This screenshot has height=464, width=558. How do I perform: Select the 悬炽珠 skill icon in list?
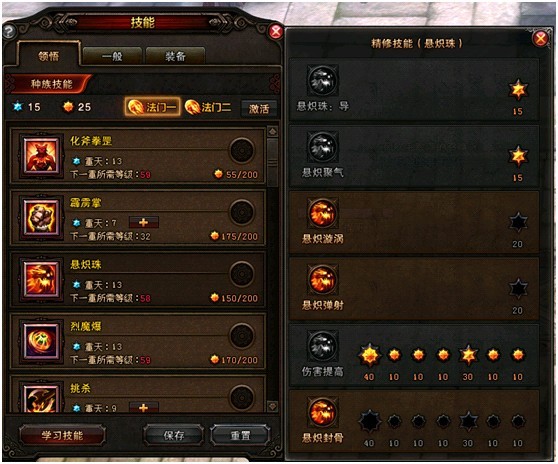point(41,279)
